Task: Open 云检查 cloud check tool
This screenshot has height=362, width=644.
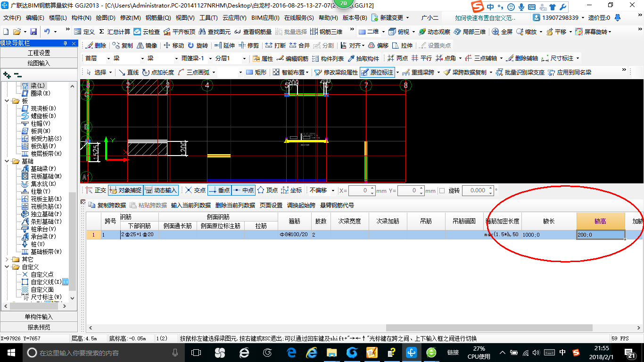Action: 147,32
